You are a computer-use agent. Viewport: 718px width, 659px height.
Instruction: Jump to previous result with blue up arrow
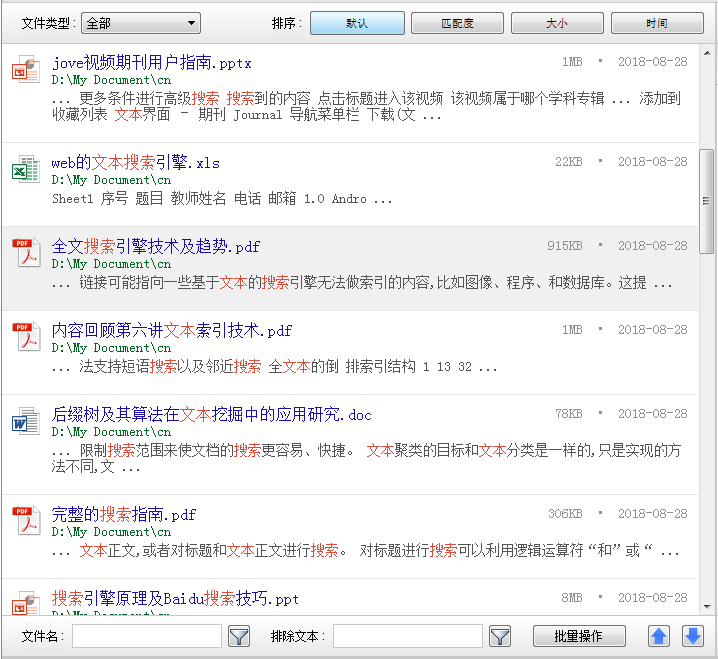point(659,636)
